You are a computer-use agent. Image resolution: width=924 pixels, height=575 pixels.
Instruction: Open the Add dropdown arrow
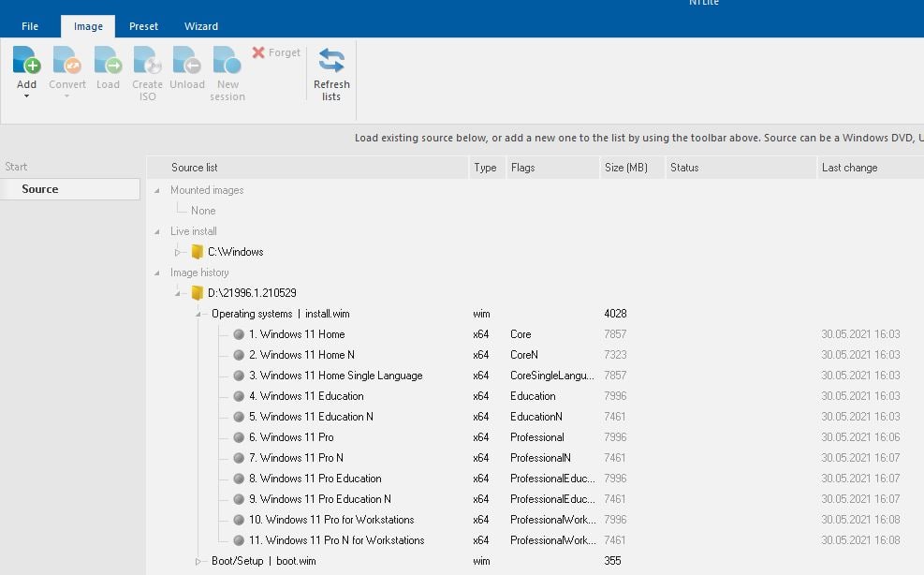(x=26, y=96)
